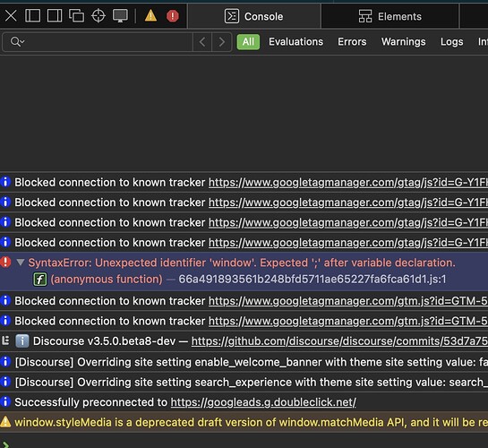Enable the All filter scope
The height and width of the screenshot is (448, 488).
(x=248, y=42)
